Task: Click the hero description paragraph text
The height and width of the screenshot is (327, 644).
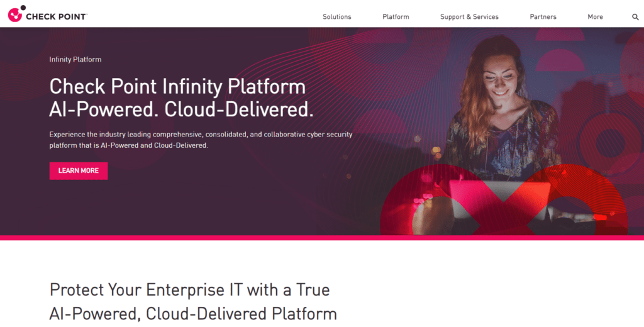Action: [x=201, y=140]
